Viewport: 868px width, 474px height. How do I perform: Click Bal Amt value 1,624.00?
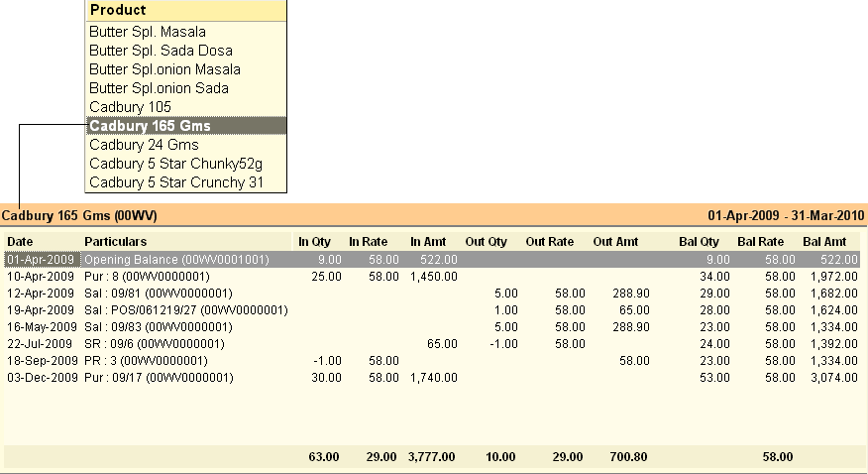click(x=833, y=310)
